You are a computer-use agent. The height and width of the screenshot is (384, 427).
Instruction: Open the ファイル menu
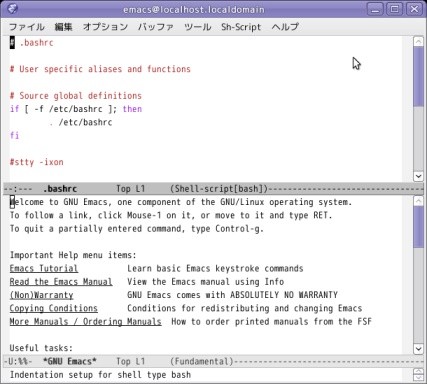coord(27,27)
